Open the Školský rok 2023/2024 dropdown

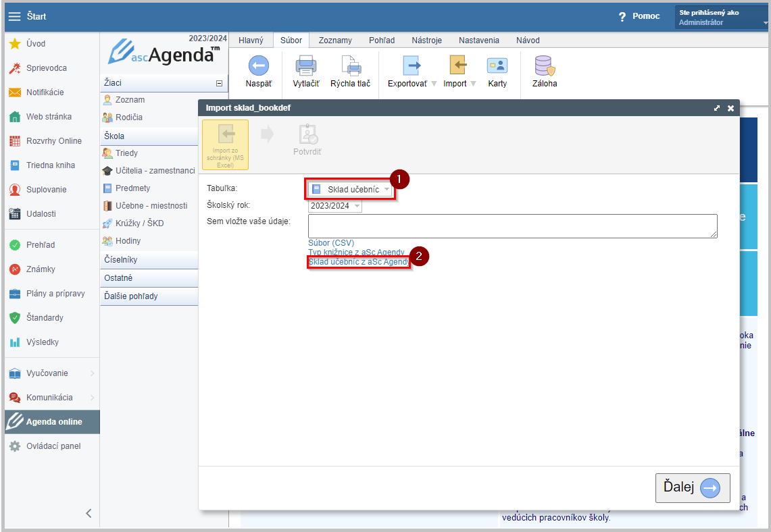335,206
